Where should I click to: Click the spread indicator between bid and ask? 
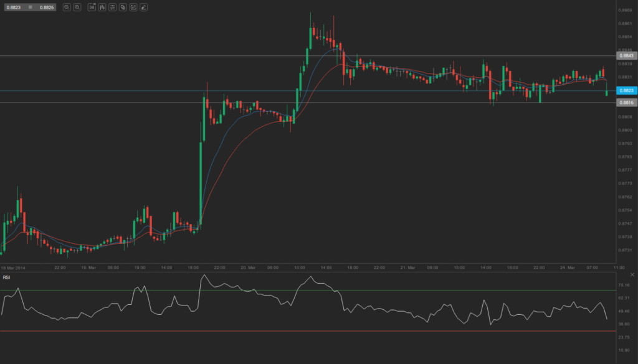pos(31,7)
